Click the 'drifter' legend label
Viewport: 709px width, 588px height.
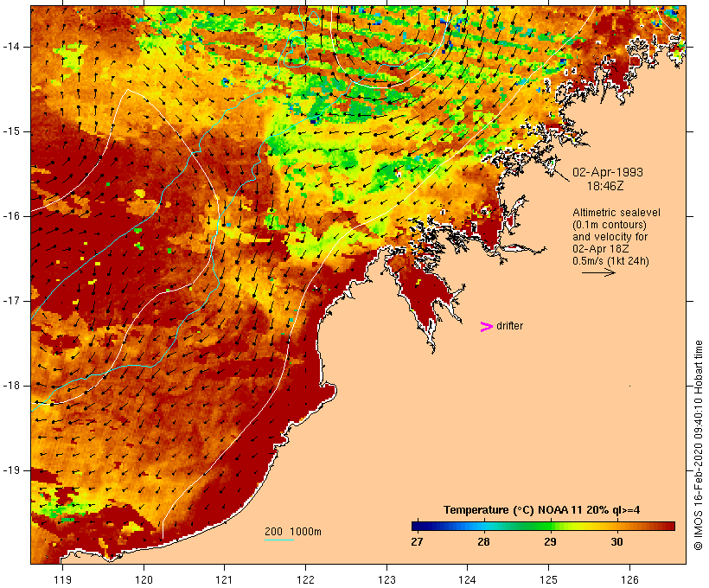[509, 326]
